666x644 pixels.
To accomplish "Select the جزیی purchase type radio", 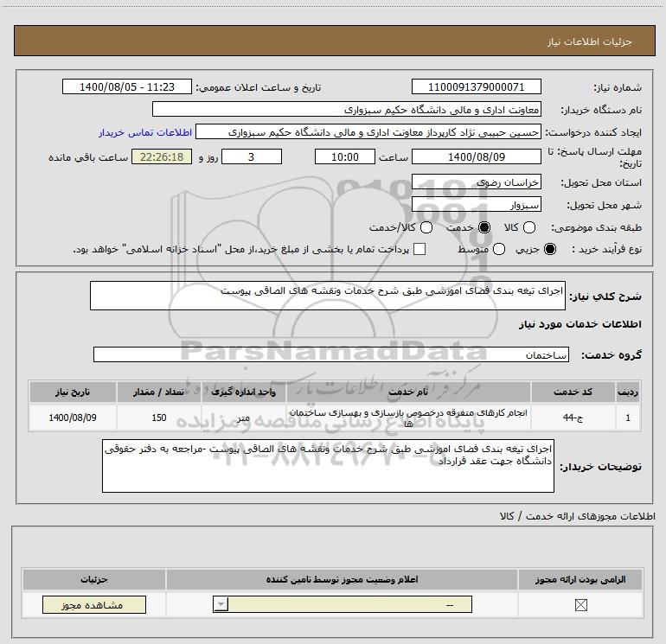I will click(x=550, y=249).
